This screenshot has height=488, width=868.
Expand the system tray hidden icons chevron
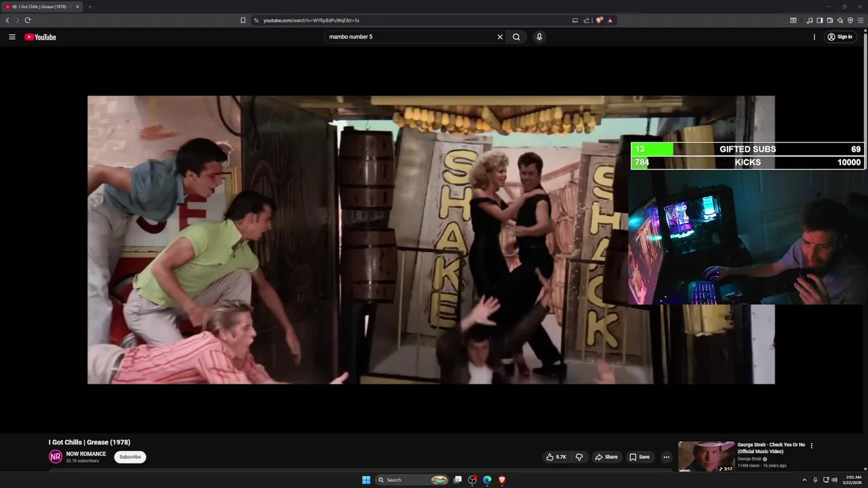point(805,480)
